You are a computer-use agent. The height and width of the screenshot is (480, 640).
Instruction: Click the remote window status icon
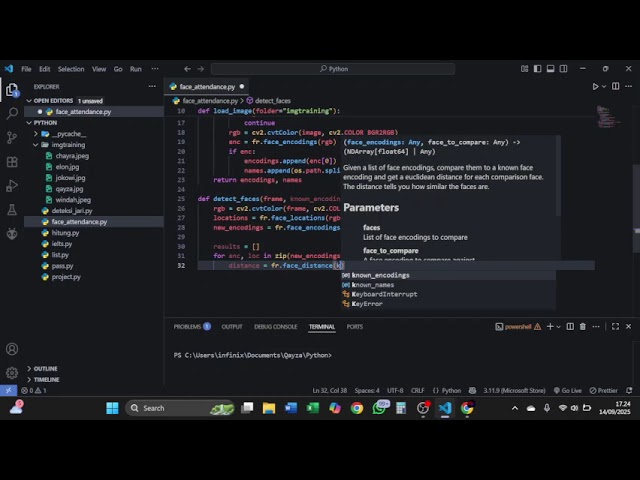8,391
